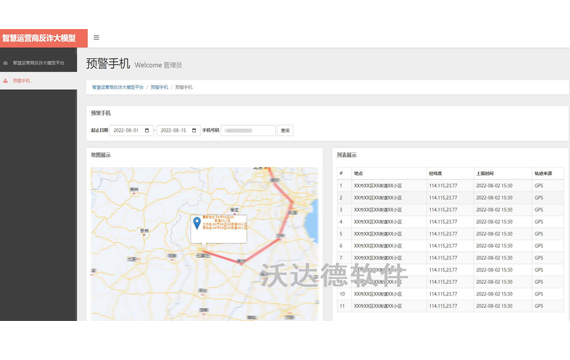This screenshot has height=360, width=570.
Task: Click the red warning icon beside 预警手机
Action: tap(5, 81)
